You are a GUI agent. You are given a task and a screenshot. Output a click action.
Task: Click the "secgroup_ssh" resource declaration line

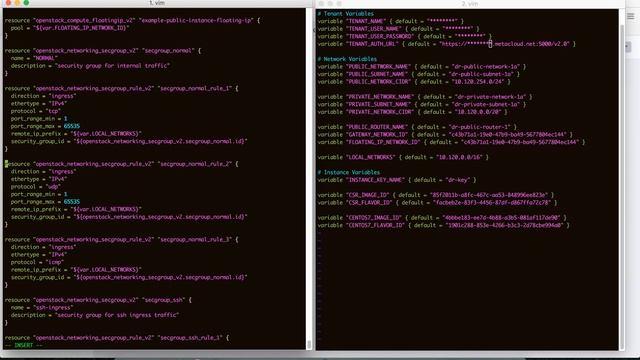tap(98, 300)
